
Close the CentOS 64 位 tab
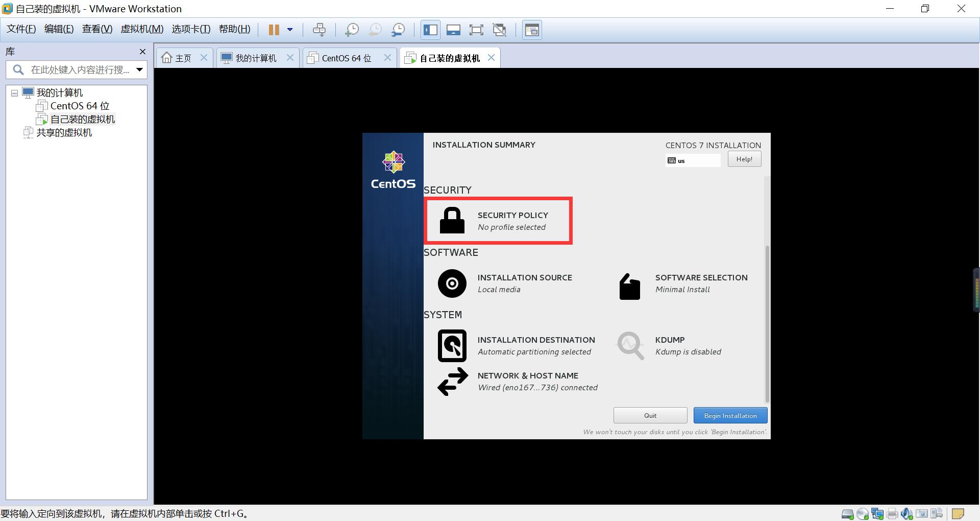387,58
